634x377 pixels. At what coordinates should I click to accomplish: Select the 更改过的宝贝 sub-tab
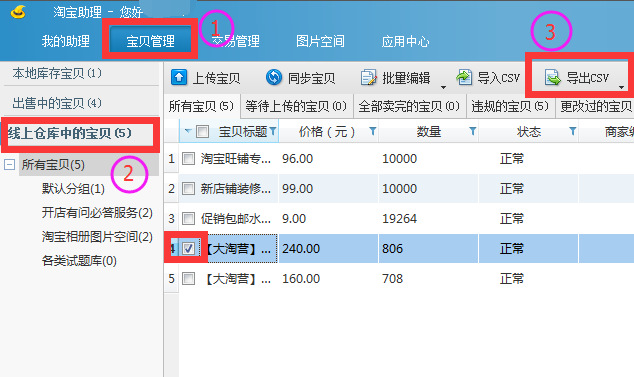click(595, 106)
